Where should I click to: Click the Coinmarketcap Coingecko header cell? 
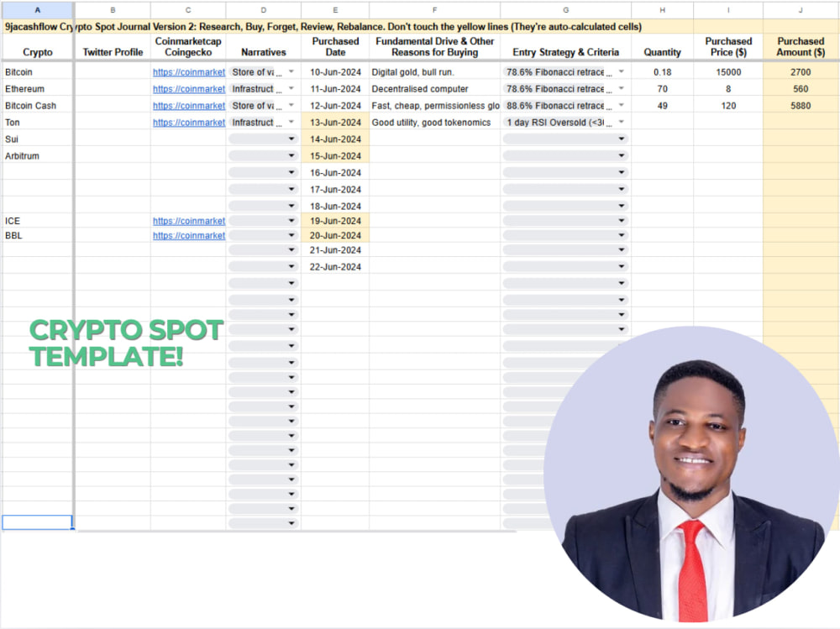click(x=188, y=47)
